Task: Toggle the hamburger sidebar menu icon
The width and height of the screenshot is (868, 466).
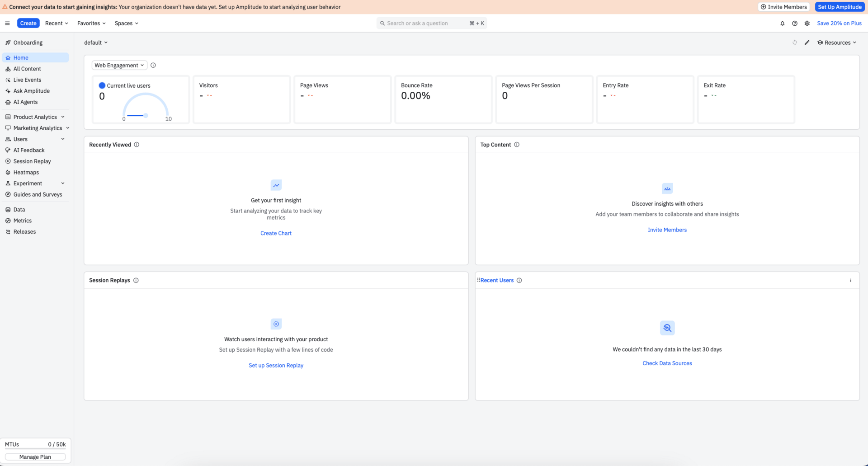Action: pos(7,24)
